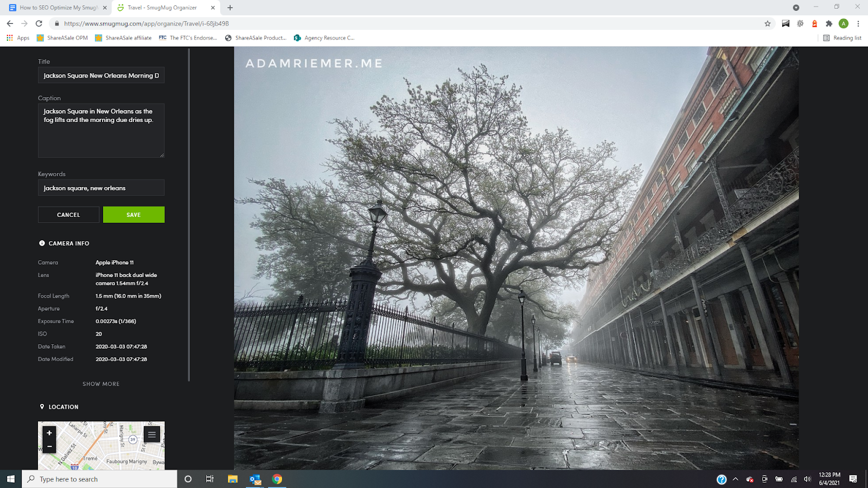Save the photo metadata changes
The image size is (868, 488).
pyautogui.click(x=133, y=214)
